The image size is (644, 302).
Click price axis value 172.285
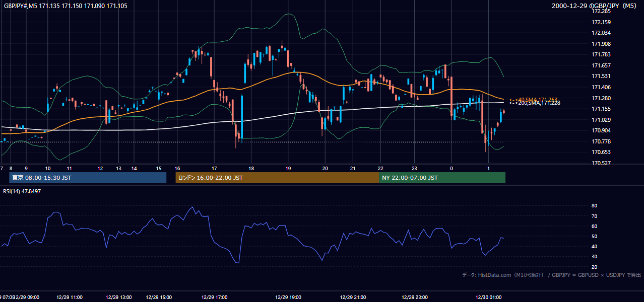(x=602, y=11)
